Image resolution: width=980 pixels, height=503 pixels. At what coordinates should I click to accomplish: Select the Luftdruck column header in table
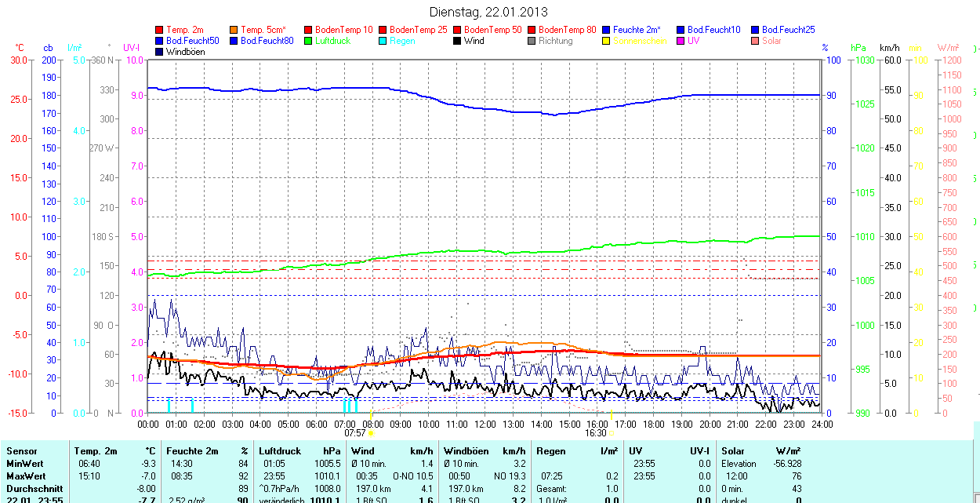tap(279, 451)
